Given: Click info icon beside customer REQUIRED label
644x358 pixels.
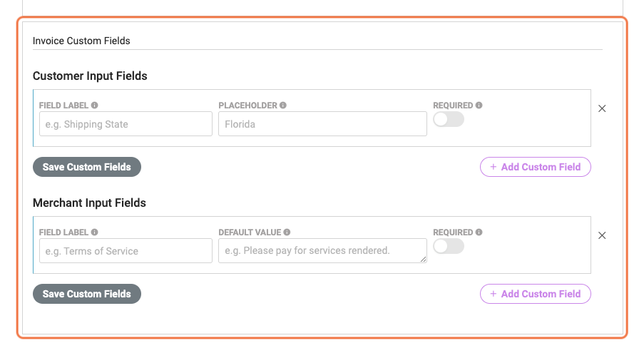Looking at the screenshot, I should (x=479, y=105).
